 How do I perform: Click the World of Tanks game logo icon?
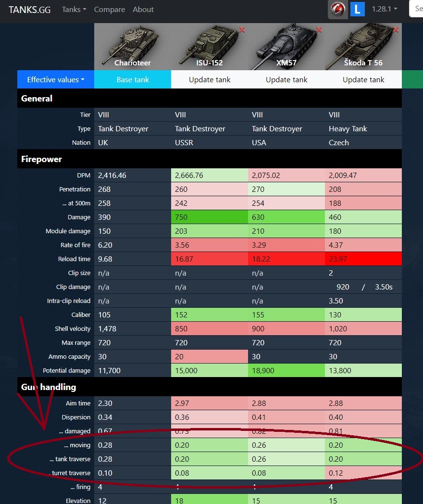pos(337,9)
